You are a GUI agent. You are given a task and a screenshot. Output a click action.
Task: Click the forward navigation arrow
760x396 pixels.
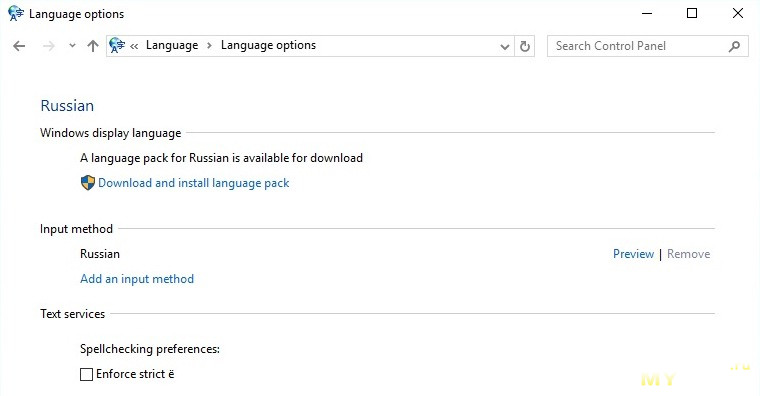tap(48, 46)
